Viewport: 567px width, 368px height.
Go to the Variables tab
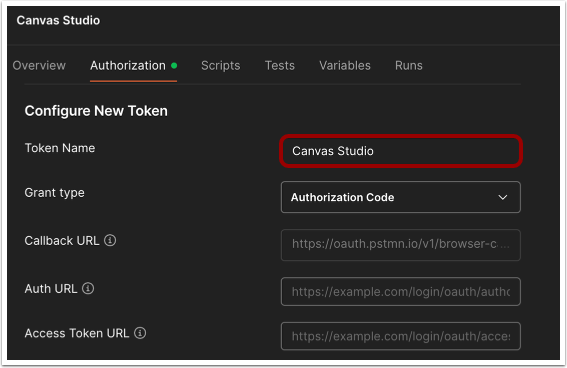(x=345, y=65)
